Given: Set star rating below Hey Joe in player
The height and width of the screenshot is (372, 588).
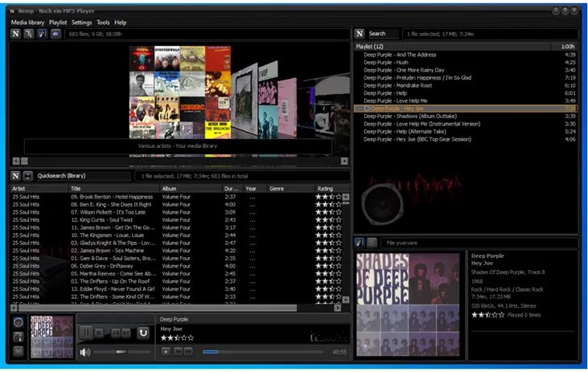Looking at the screenshot, I should pyautogui.click(x=177, y=338).
